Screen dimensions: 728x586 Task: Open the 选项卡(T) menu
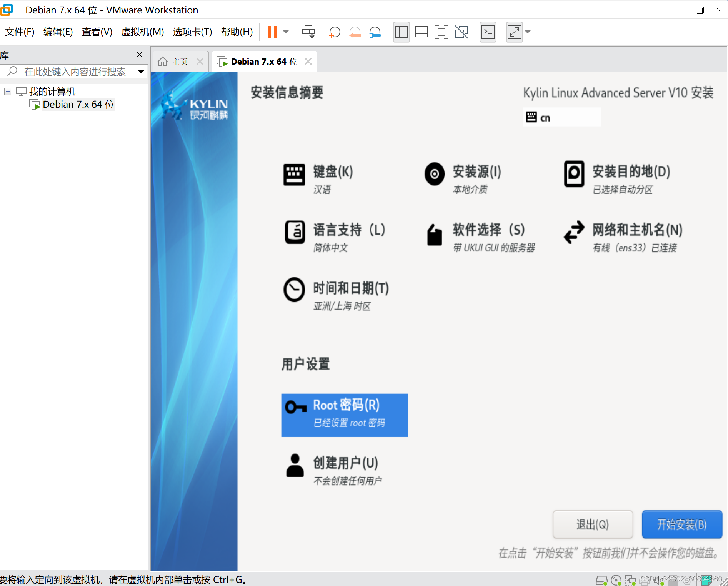(x=192, y=32)
